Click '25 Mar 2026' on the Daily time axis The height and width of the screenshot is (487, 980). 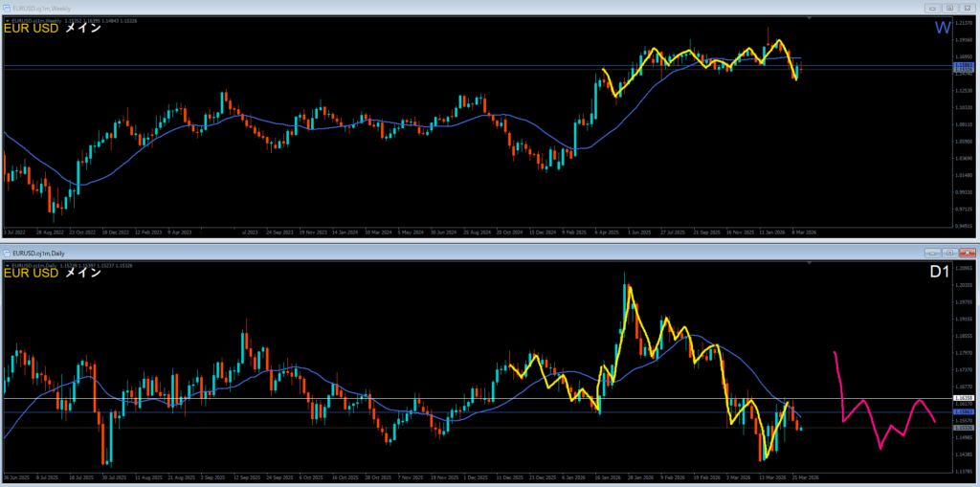pyautogui.click(x=806, y=477)
